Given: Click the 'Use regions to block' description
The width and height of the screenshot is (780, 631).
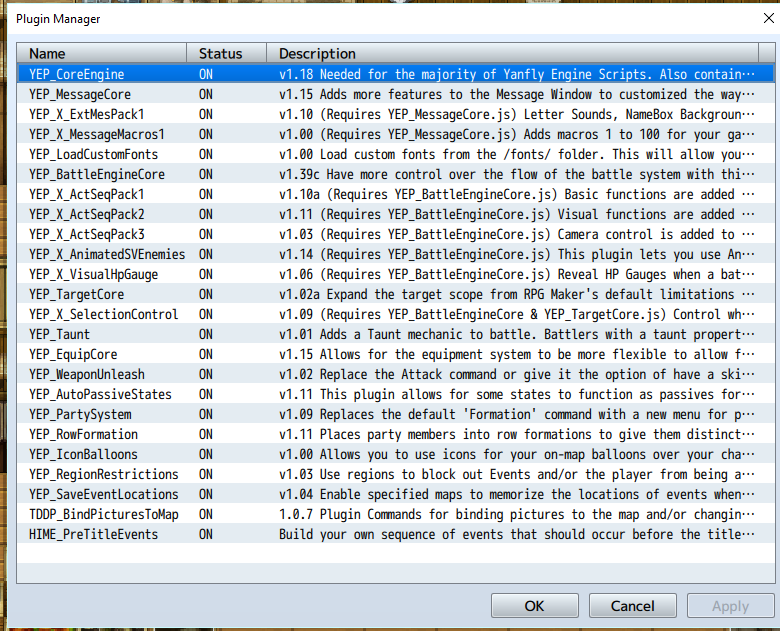Looking at the screenshot, I should pyautogui.click(x=517, y=474).
